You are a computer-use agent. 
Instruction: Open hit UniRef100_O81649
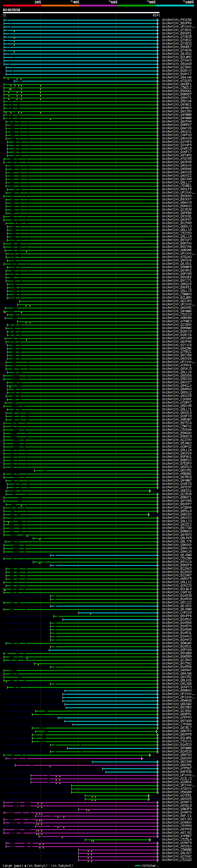pyautogui.click(x=176, y=64)
